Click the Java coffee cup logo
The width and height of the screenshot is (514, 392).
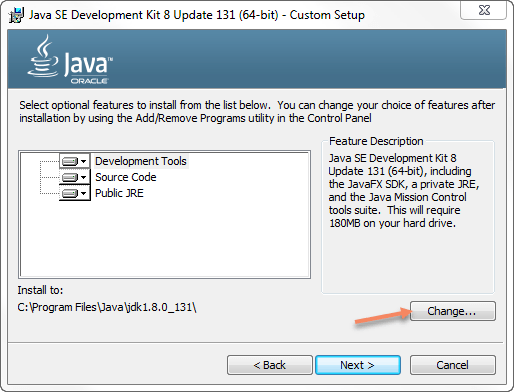pyautogui.click(x=44, y=56)
